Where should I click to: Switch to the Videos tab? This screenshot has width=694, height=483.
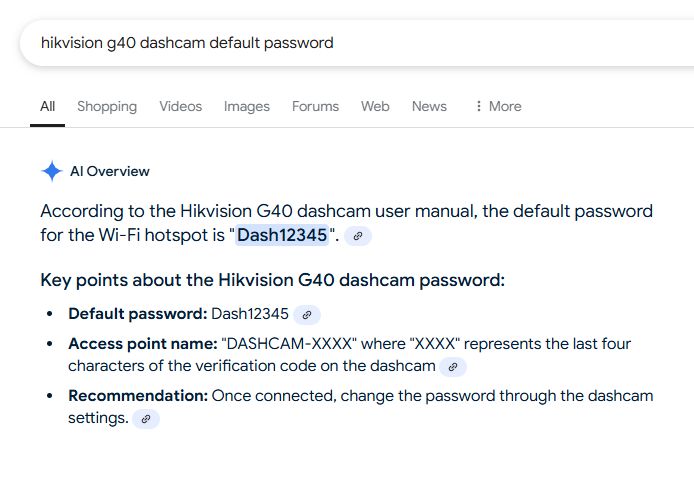(180, 106)
